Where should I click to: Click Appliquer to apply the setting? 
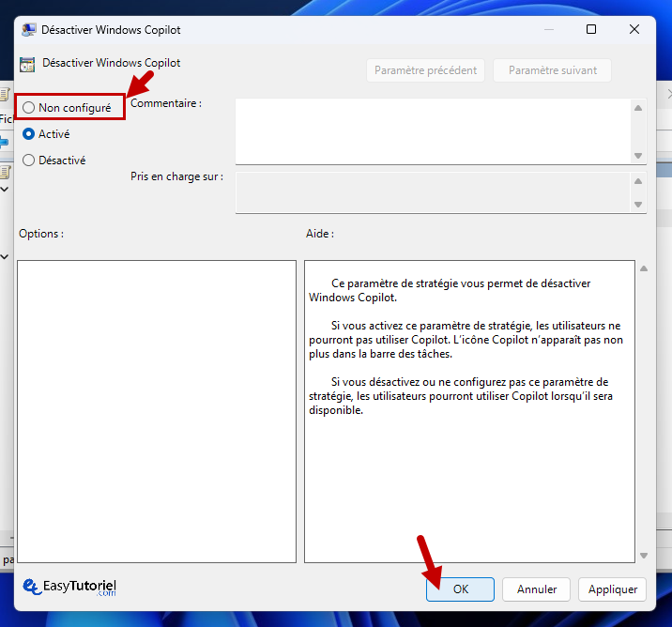click(x=613, y=589)
